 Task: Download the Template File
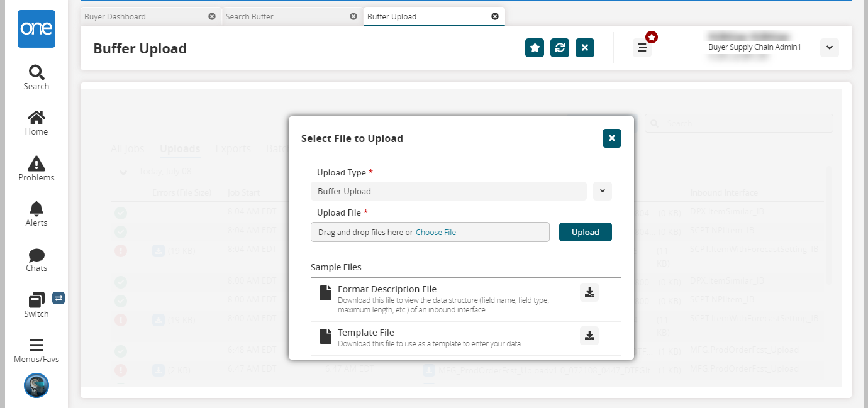pyautogui.click(x=589, y=336)
